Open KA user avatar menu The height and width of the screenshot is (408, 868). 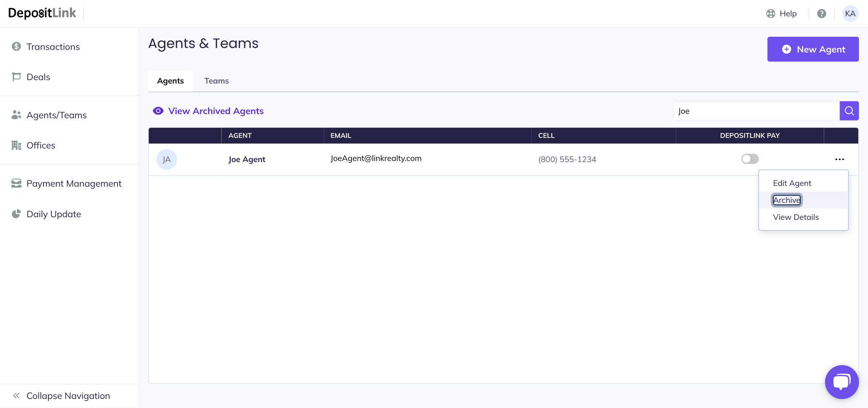850,14
